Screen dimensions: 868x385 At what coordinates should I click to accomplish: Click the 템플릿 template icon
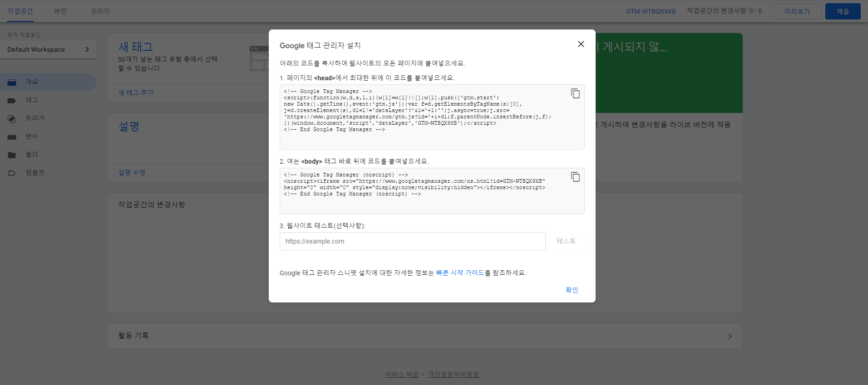[12, 173]
